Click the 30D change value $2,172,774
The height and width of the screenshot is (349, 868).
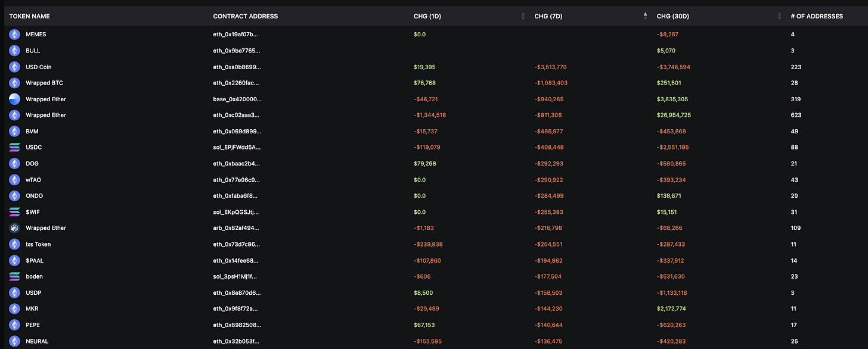(672, 309)
